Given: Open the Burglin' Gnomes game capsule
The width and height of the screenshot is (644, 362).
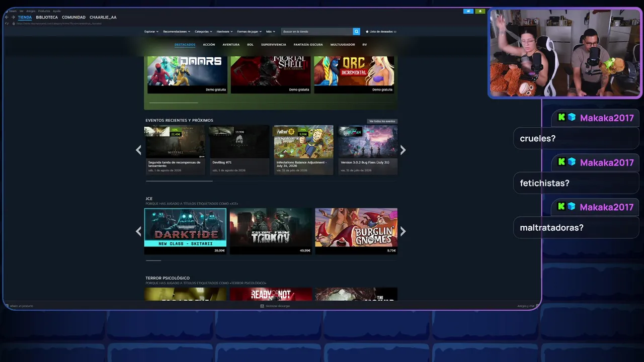Looking at the screenshot, I should (x=356, y=231).
